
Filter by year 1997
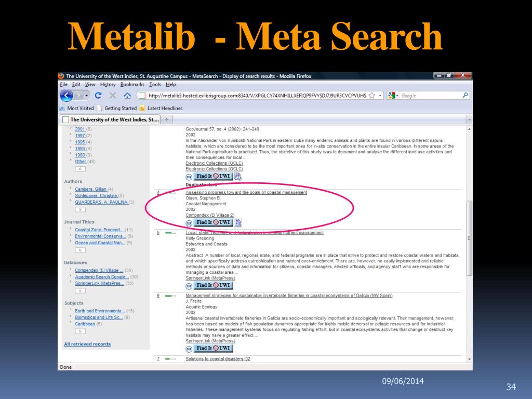coord(80,136)
